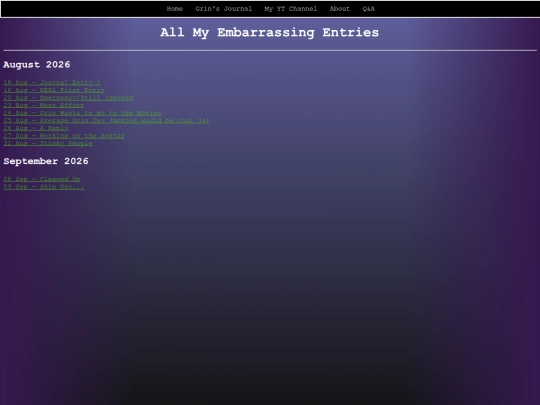Click the September 2026 heading

46,161
